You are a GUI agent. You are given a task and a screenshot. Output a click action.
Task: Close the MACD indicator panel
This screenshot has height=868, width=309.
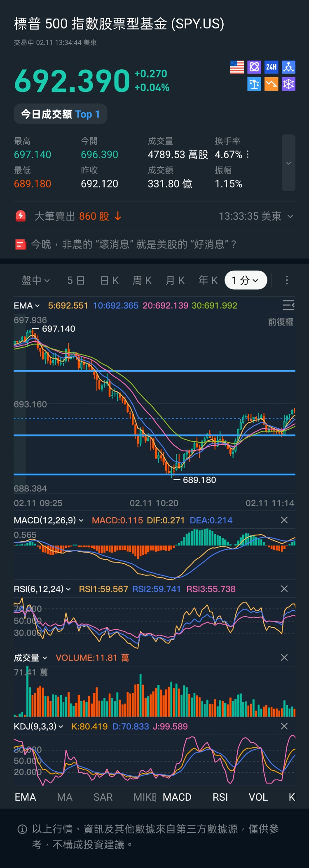[x=284, y=520]
